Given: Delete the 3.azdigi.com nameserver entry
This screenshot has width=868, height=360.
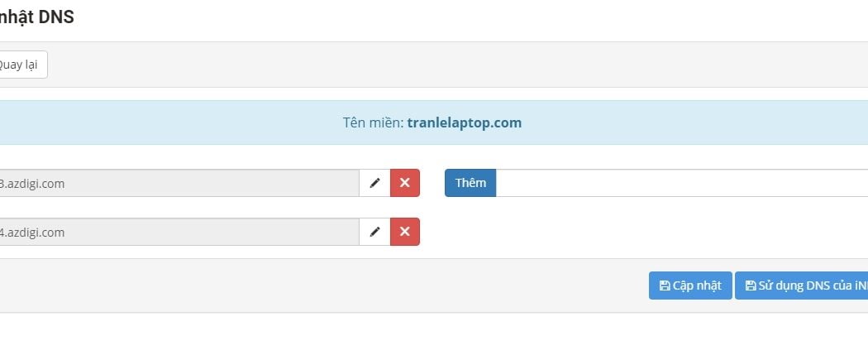Looking at the screenshot, I should click(405, 183).
